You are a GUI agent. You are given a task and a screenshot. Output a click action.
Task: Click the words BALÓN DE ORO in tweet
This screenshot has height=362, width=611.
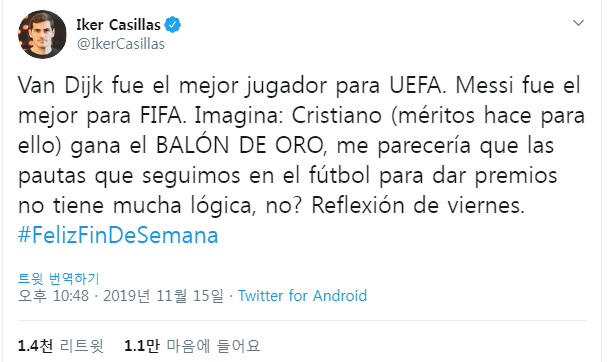coord(240,145)
